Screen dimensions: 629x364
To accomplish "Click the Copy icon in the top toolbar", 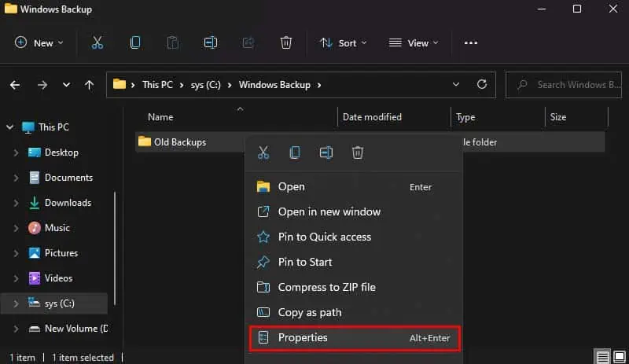I will (x=135, y=42).
